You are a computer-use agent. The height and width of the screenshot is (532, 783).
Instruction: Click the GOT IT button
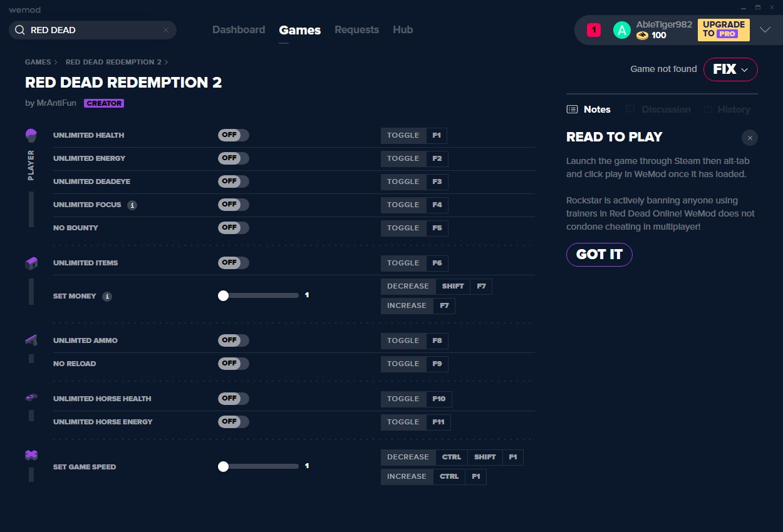[599, 254]
